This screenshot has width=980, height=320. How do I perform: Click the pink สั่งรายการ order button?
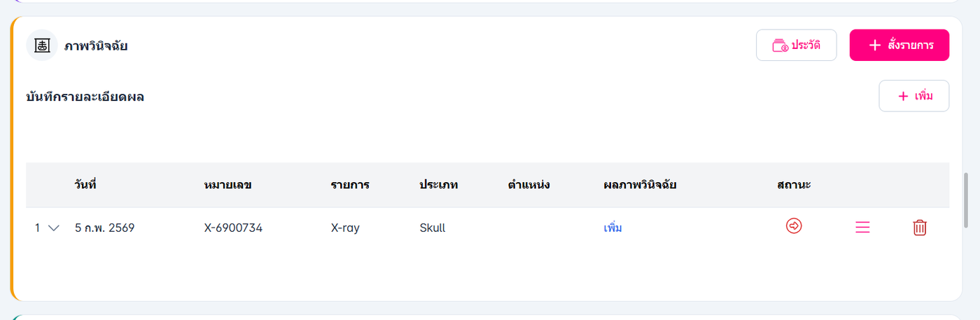[899, 46]
